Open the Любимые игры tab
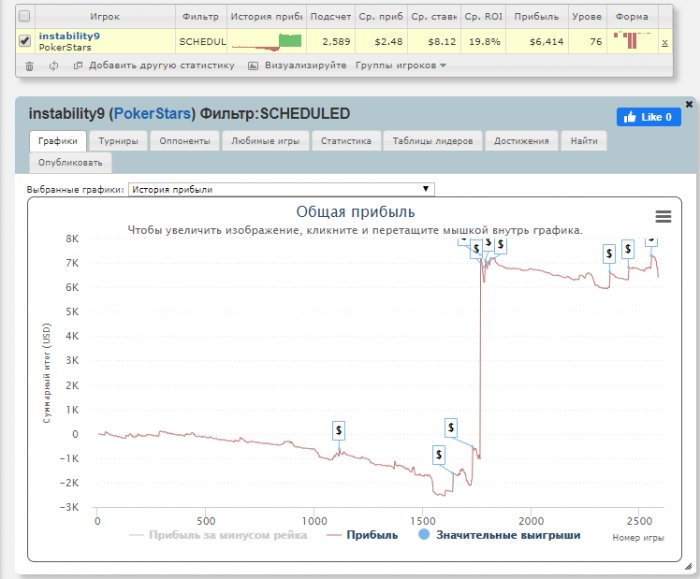Image resolution: width=700 pixels, height=579 pixels. coord(266,141)
